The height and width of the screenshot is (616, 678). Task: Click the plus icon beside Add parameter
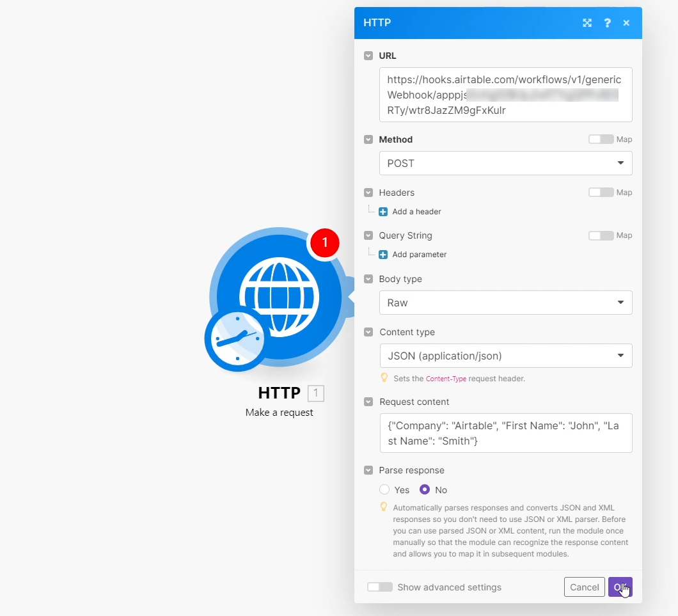pyautogui.click(x=383, y=254)
